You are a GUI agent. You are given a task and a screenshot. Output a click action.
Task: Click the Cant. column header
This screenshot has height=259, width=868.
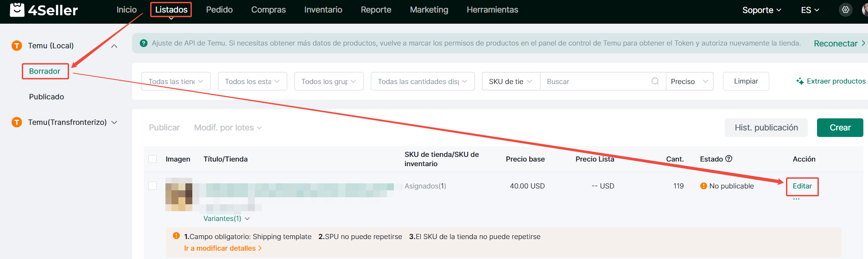pyautogui.click(x=675, y=159)
